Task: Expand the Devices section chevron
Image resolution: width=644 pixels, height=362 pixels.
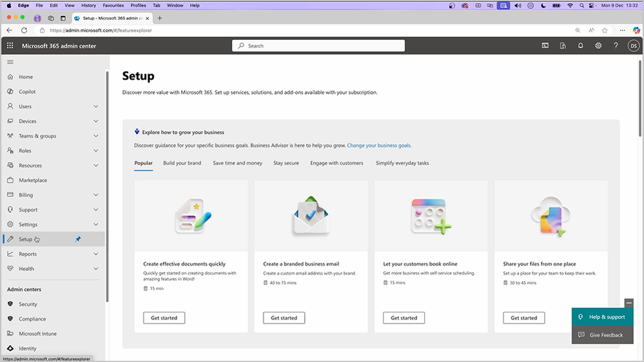Action: click(95, 121)
